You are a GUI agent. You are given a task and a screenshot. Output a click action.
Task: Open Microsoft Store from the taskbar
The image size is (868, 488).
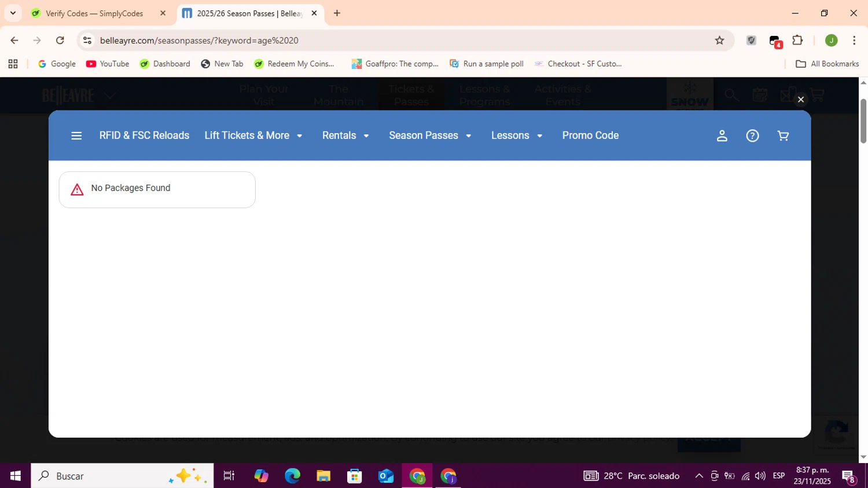[x=355, y=476]
